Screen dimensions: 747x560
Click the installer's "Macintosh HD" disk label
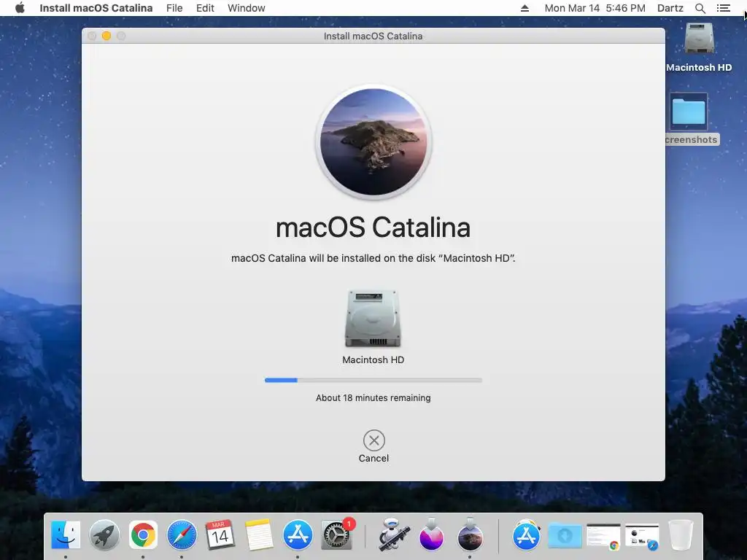pyautogui.click(x=373, y=360)
